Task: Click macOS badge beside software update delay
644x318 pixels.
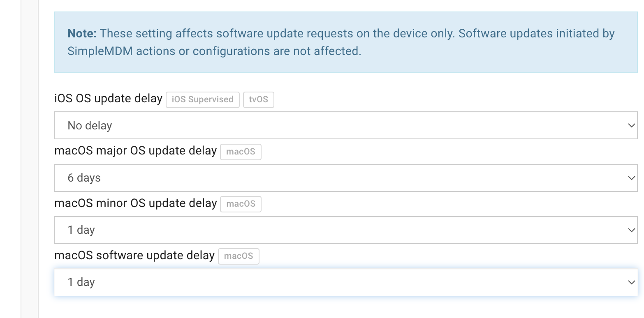Action: tap(239, 256)
